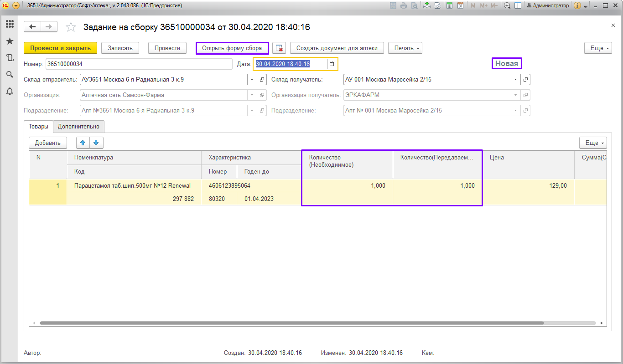
Task: Move row down with blue arrow
Action: click(x=96, y=143)
